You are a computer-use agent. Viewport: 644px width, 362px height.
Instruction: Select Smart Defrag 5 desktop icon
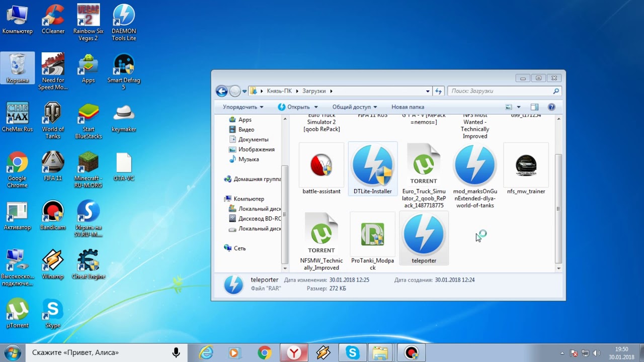(x=124, y=71)
